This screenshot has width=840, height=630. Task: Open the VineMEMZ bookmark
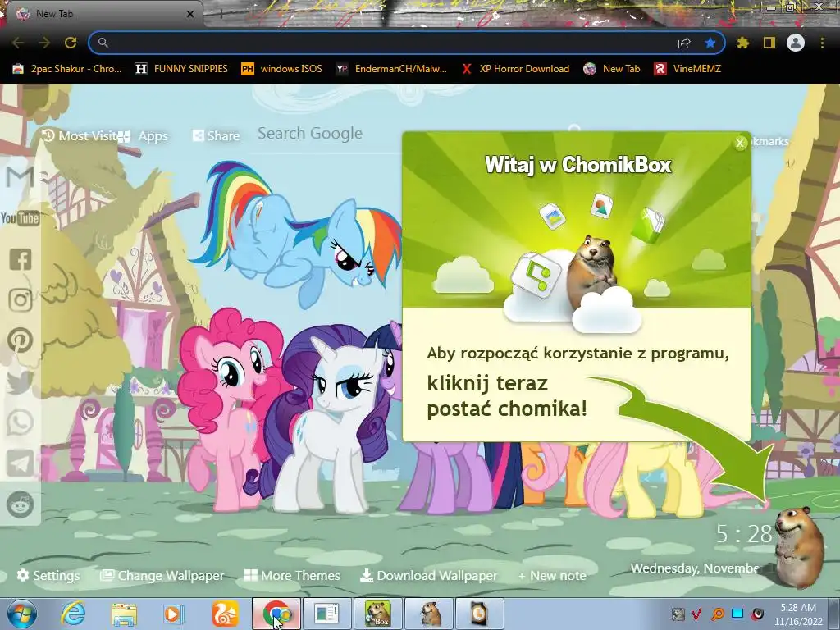pyautogui.click(x=687, y=69)
